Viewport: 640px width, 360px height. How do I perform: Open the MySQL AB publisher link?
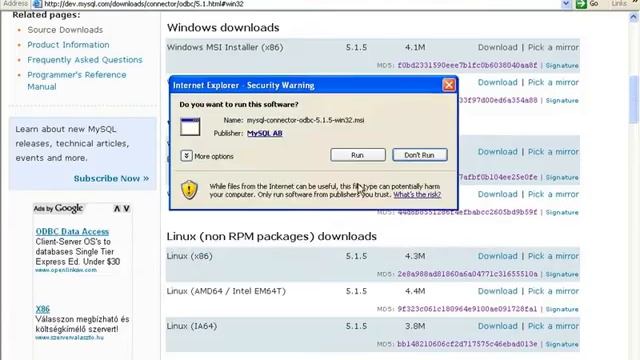pos(264,133)
